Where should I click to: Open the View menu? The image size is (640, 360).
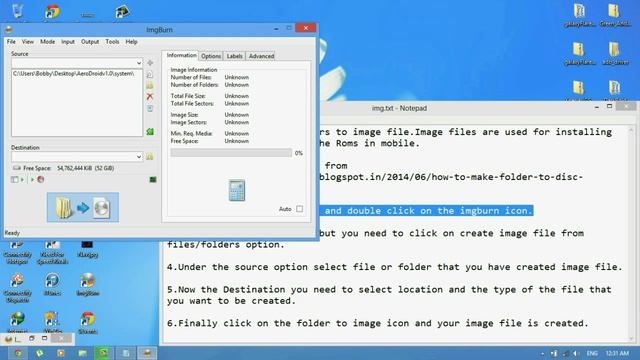point(28,42)
